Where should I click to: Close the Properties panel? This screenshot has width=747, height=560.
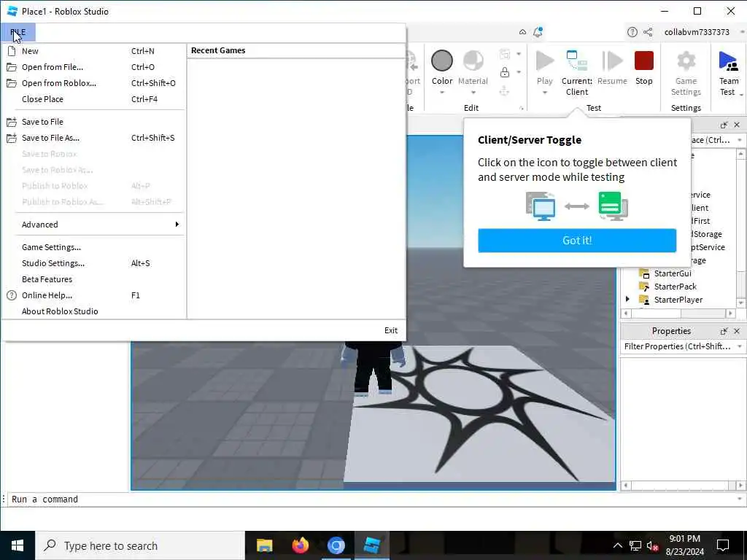(737, 331)
